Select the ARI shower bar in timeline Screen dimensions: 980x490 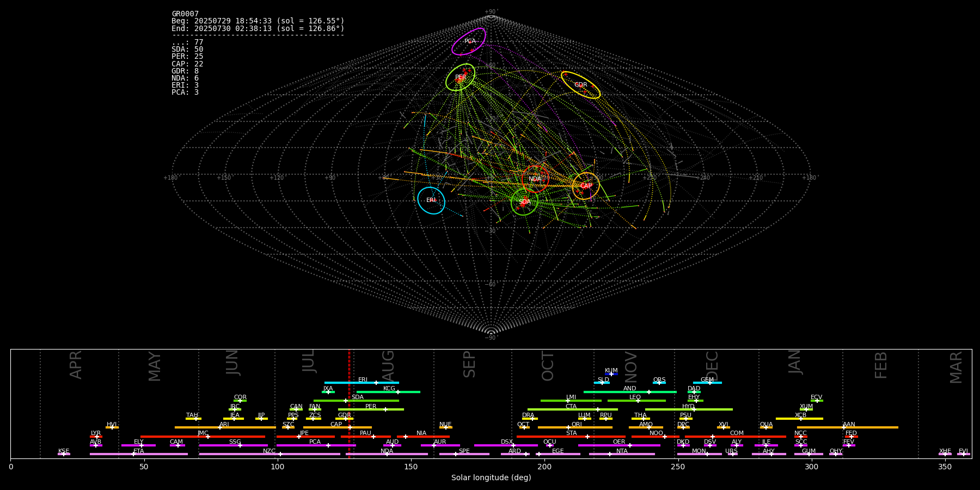pyautogui.click(x=225, y=427)
